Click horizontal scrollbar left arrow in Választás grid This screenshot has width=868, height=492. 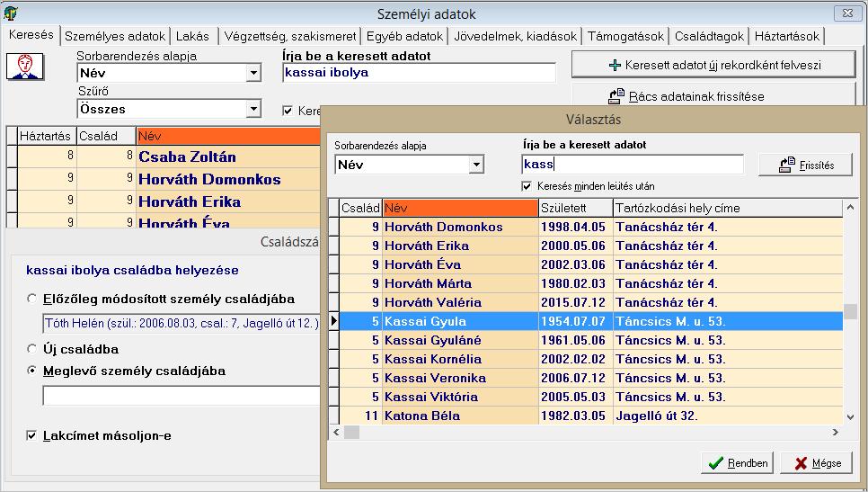(x=335, y=432)
